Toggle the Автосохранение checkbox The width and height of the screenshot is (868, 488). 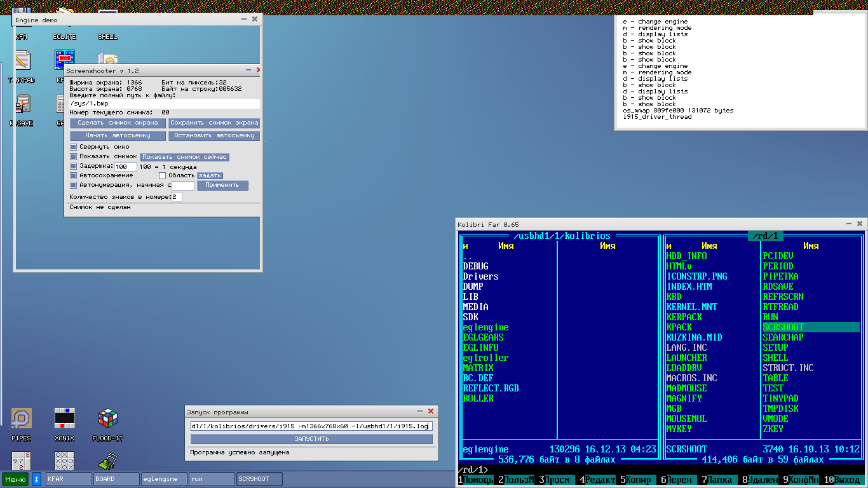click(x=73, y=175)
